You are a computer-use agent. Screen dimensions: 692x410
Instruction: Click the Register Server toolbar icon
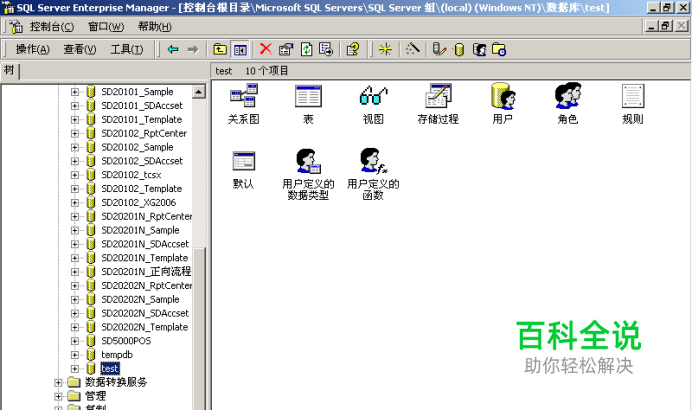click(439, 49)
